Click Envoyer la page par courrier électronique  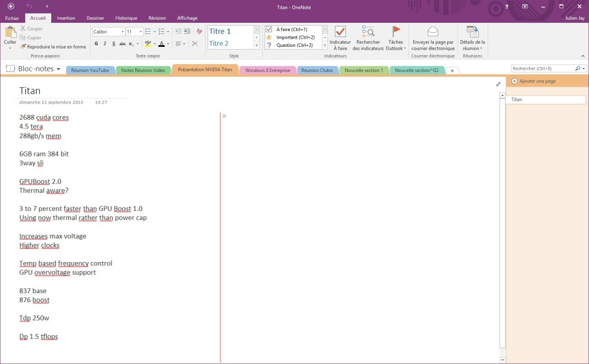(433, 38)
